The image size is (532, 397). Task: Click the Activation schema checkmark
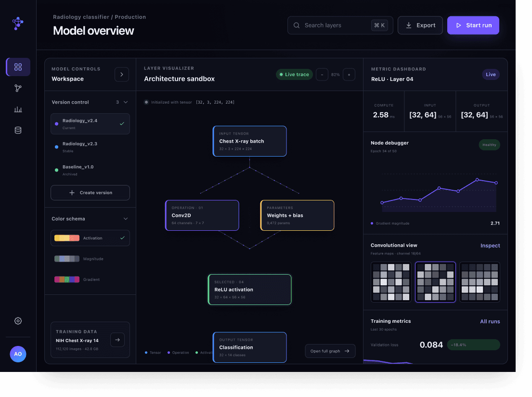pyautogui.click(x=122, y=238)
